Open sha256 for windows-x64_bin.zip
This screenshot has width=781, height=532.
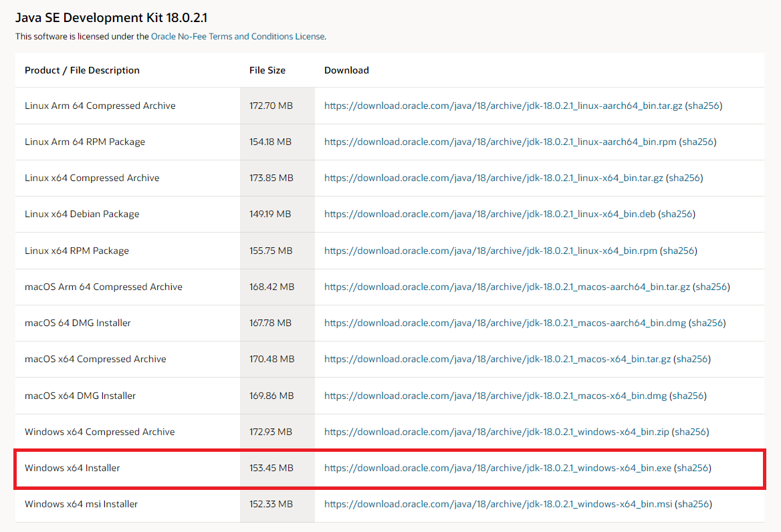tap(690, 432)
